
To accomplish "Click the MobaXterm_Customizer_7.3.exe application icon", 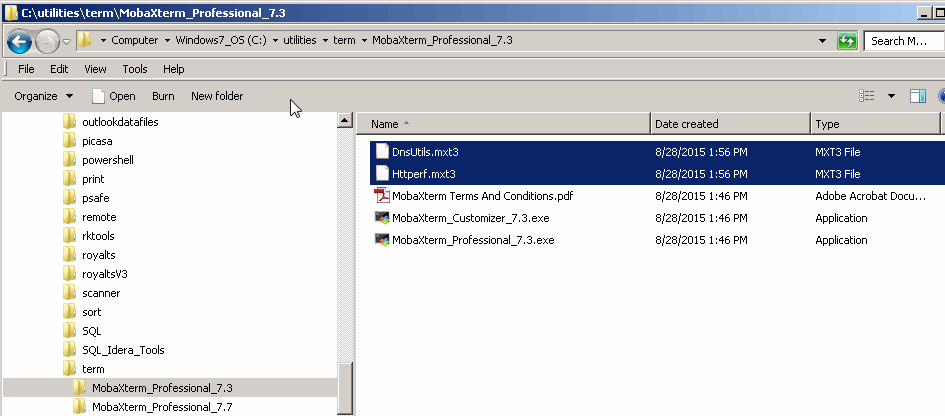I will [x=380, y=218].
